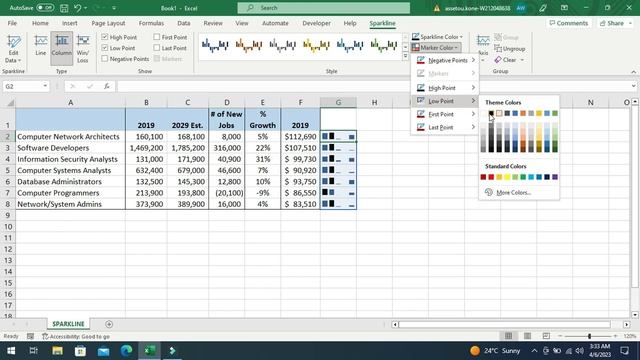
Task: Pick the black theme color swatch
Action: (x=491, y=113)
